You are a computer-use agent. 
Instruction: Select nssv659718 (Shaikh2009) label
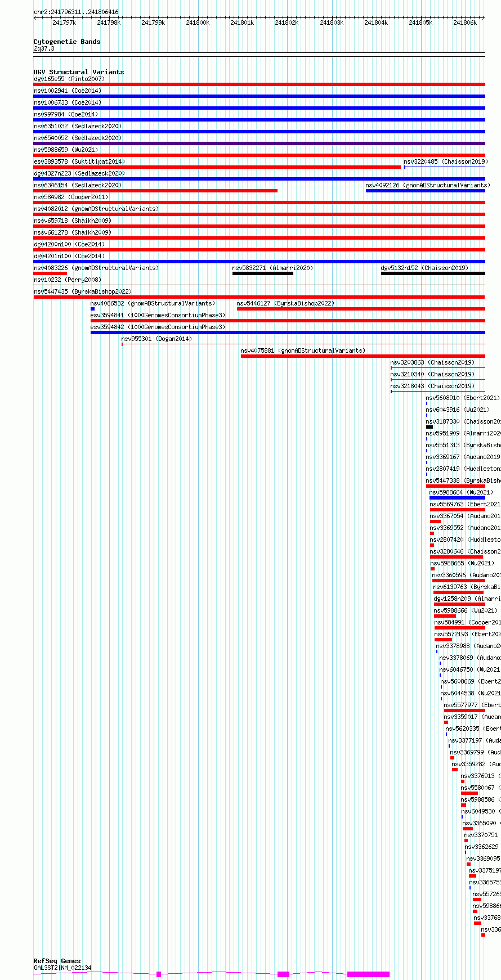pos(73,221)
